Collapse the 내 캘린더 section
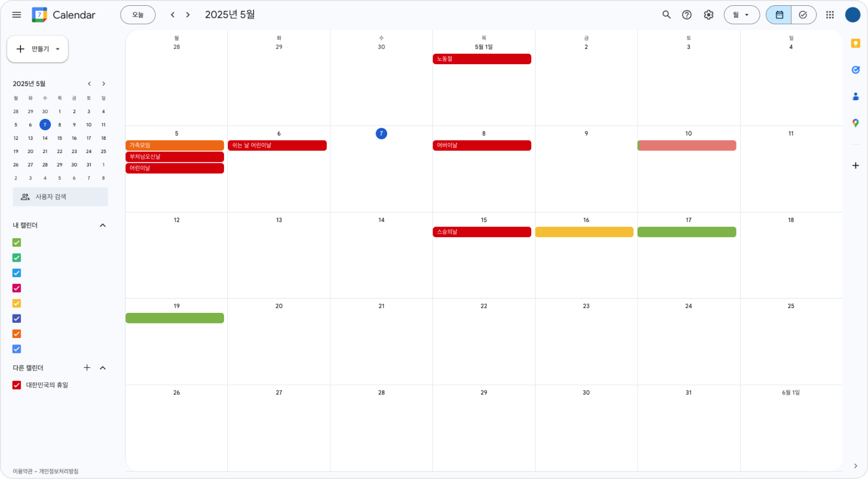Image resolution: width=868 pixels, height=479 pixels. [x=103, y=226]
